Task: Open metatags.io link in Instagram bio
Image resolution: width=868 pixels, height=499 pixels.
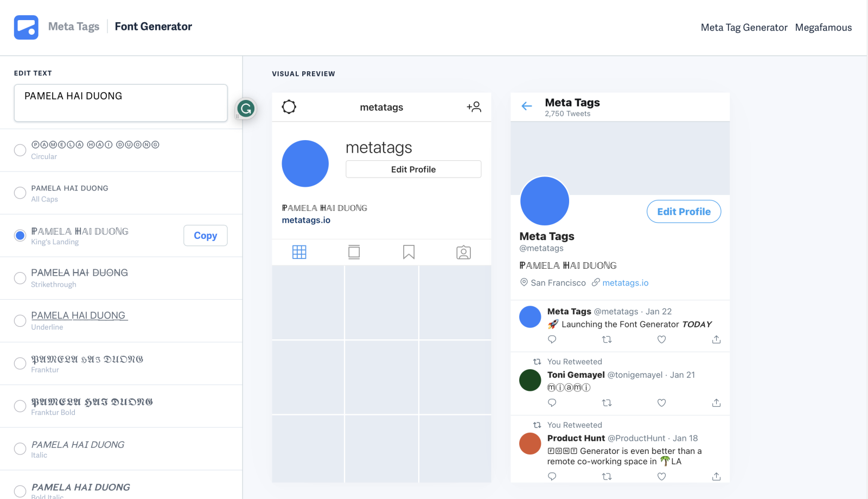Action: pyautogui.click(x=306, y=220)
